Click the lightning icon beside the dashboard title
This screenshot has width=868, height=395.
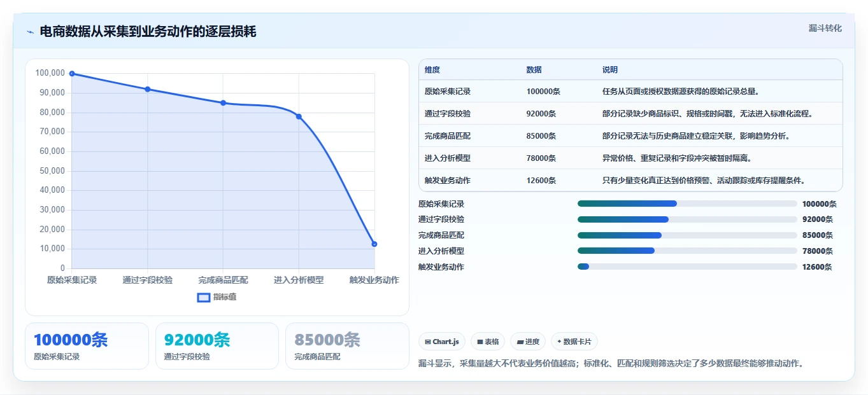[30, 32]
